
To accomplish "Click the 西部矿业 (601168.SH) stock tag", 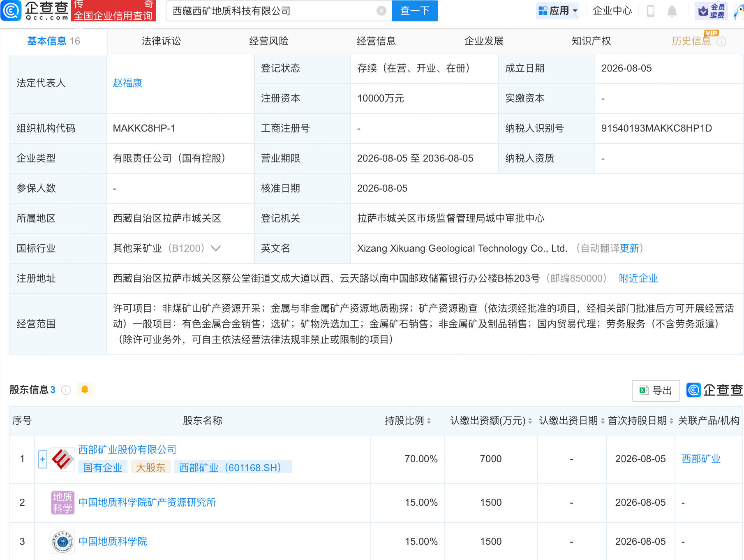I will (x=233, y=467).
